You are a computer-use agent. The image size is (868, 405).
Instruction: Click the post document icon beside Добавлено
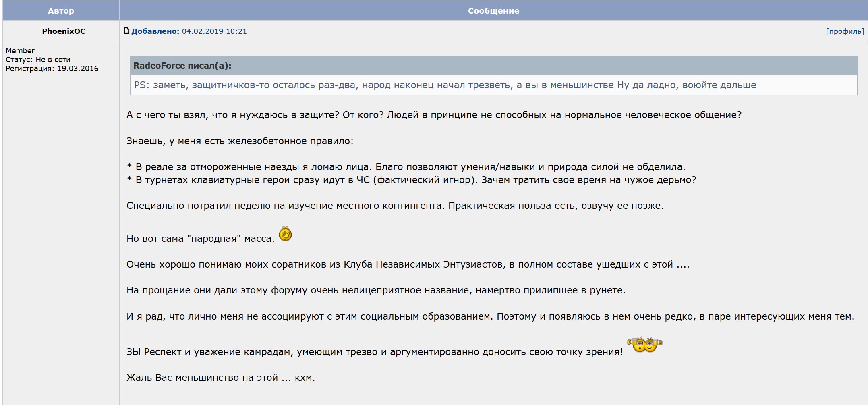[126, 31]
